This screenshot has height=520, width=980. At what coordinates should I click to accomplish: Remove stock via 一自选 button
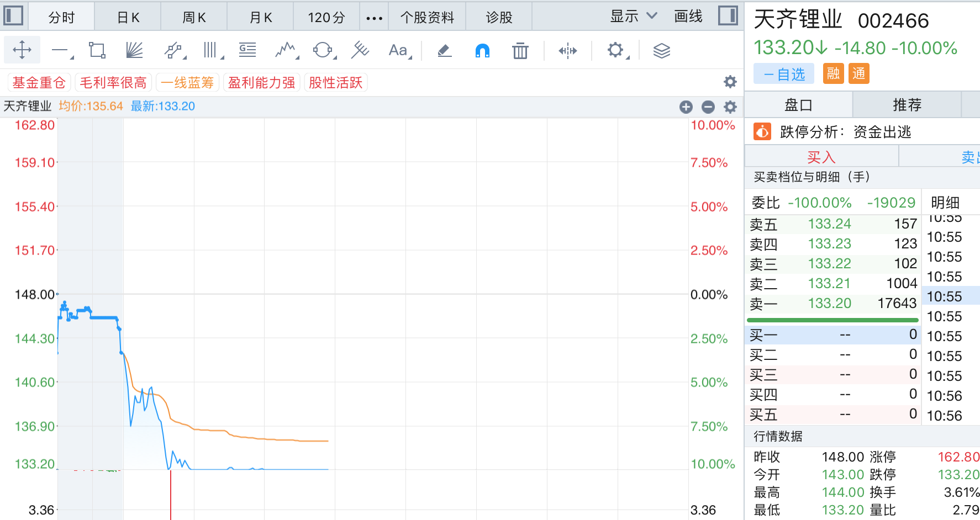click(784, 73)
